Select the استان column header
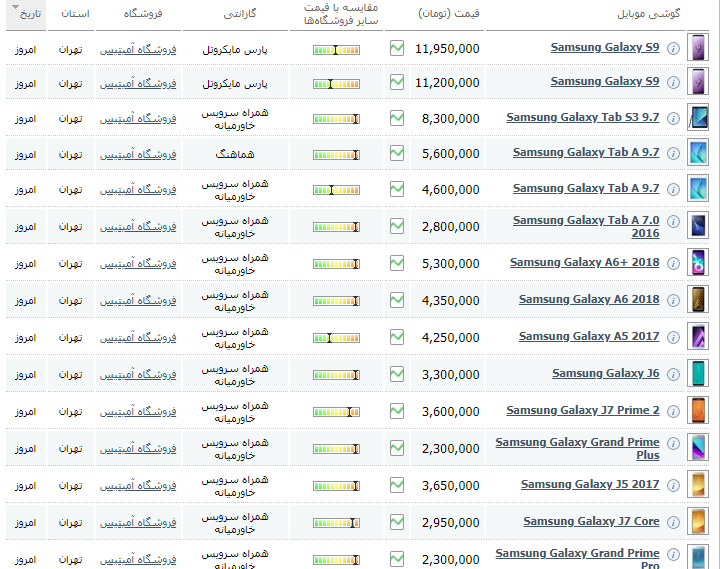This screenshot has width=720, height=569. click(x=74, y=15)
